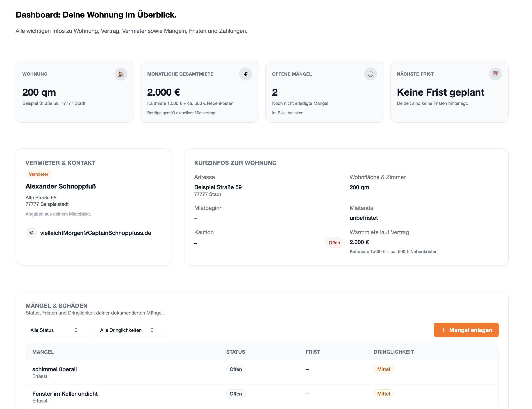Click the euro icon in Gesamtmiete card
This screenshot has width=532, height=409.
[246, 74]
